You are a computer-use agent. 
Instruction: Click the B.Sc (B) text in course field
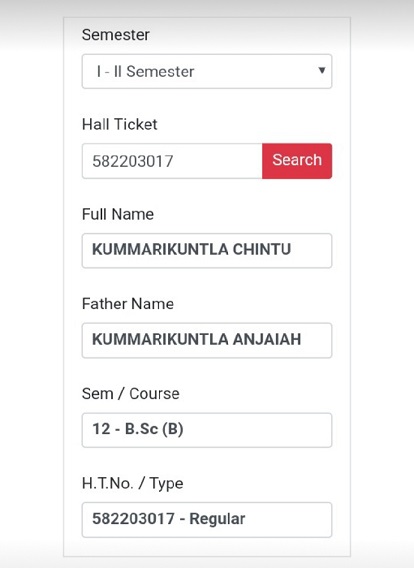click(x=154, y=429)
